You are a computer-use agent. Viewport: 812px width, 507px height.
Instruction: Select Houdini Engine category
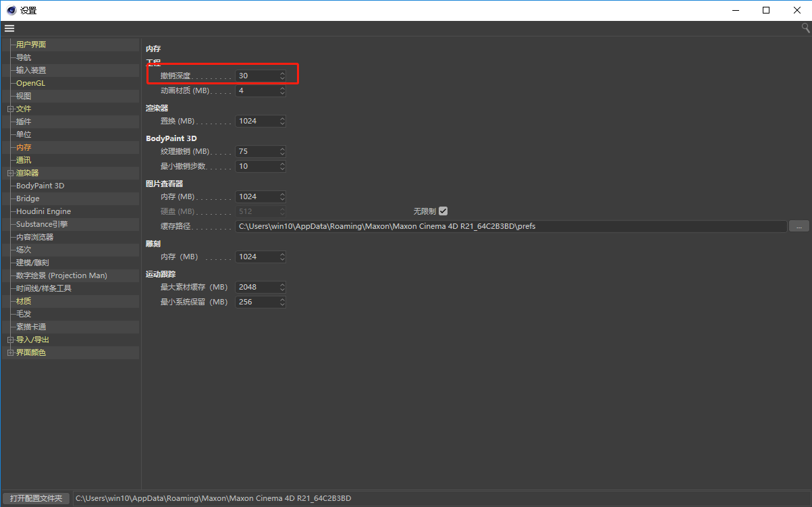pyautogui.click(x=43, y=211)
